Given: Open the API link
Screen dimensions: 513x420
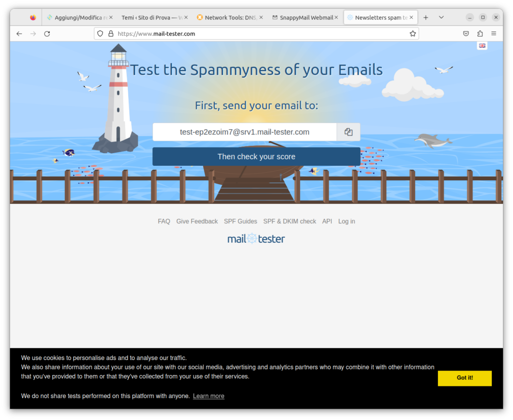Looking at the screenshot, I should click(x=327, y=221).
